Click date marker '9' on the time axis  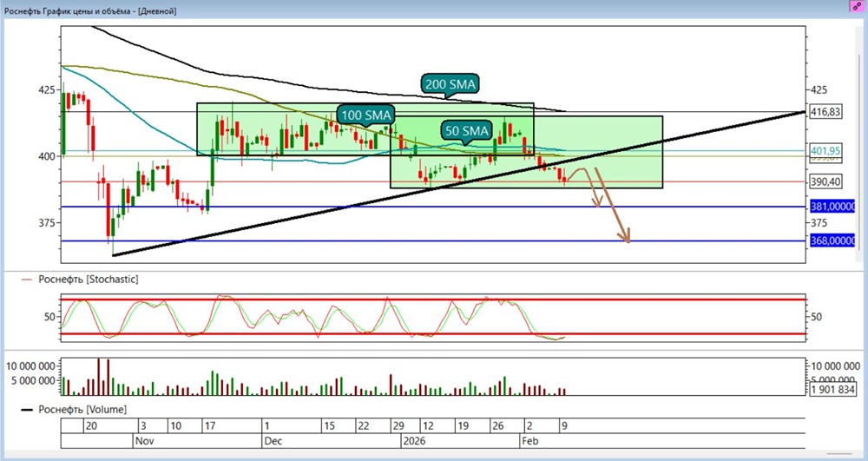pyautogui.click(x=564, y=426)
